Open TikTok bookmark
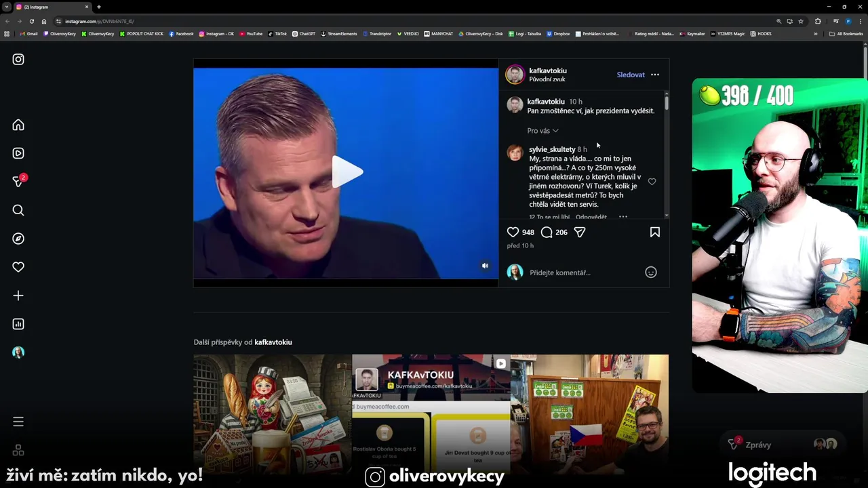Screen dimensions: 868x488 click(277, 34)
